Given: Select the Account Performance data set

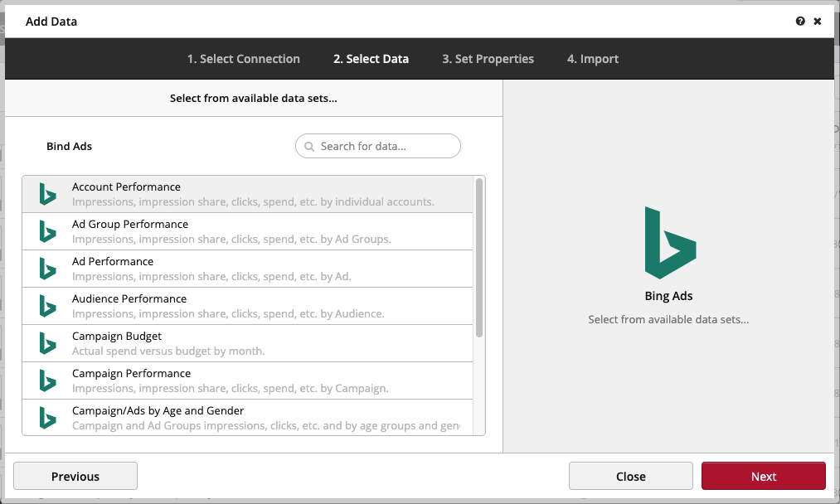Looking at the screenshot, I should click(247, 194).
